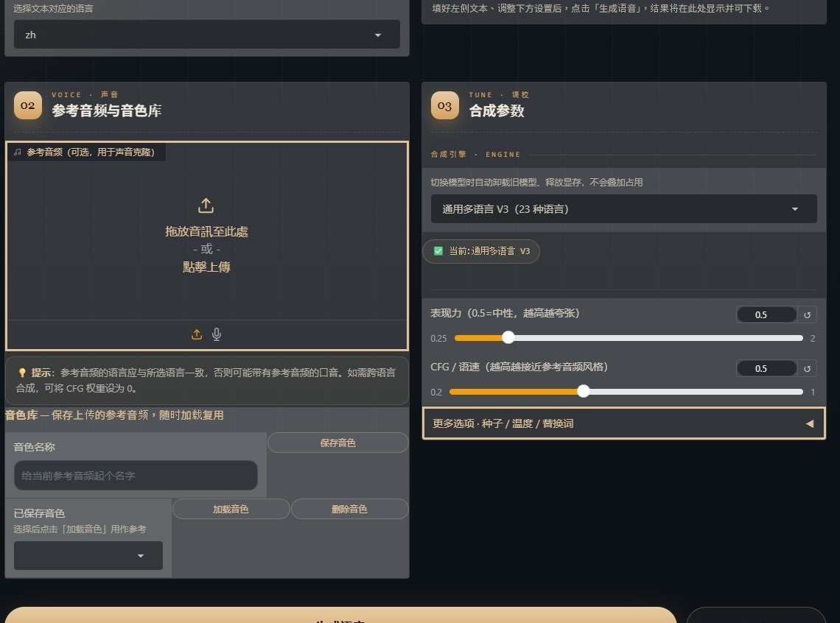840x623 pixels.
Task: Open the synthesis engine V3 model dropdown
Action: [623, 208]
